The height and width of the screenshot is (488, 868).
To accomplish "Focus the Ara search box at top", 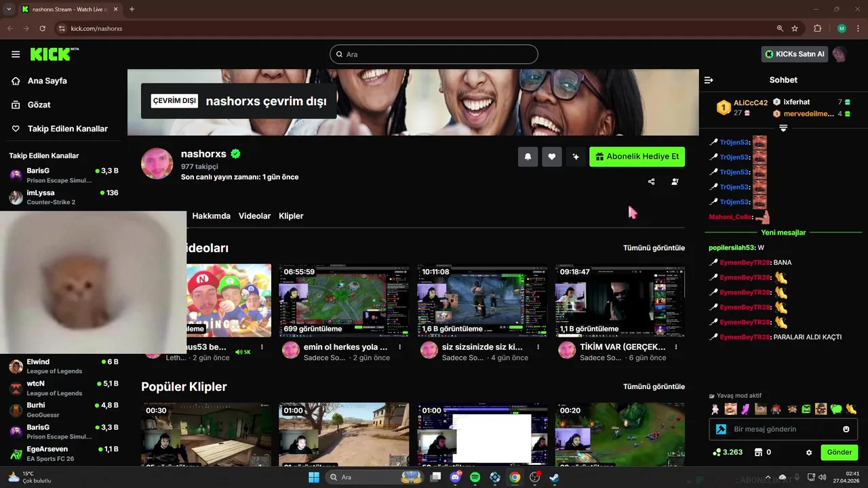I will tap(434, 54).
